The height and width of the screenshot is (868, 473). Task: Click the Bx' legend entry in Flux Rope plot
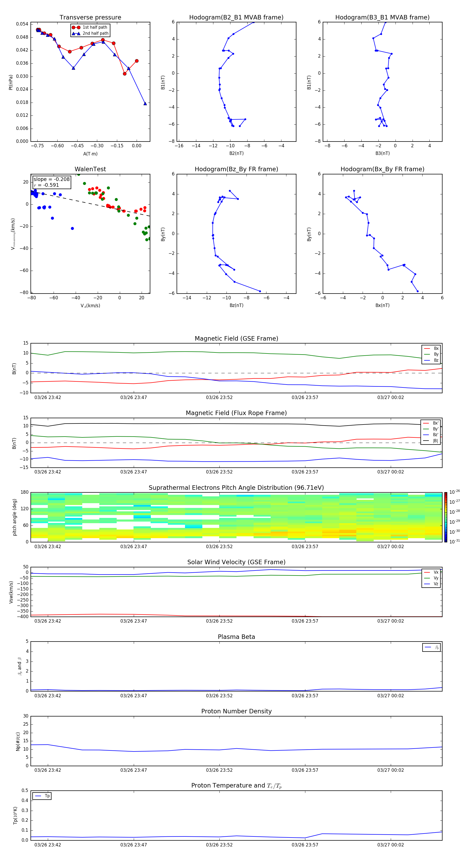click(431, 423)
